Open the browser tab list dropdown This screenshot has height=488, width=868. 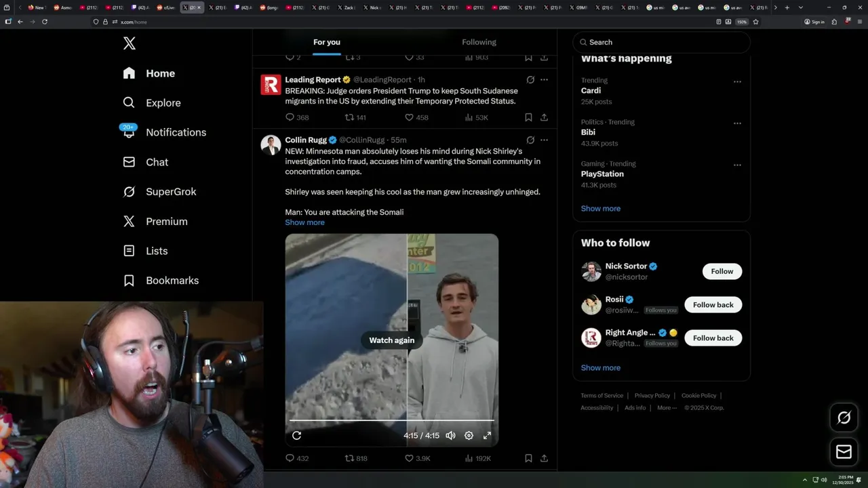[801, 7]
